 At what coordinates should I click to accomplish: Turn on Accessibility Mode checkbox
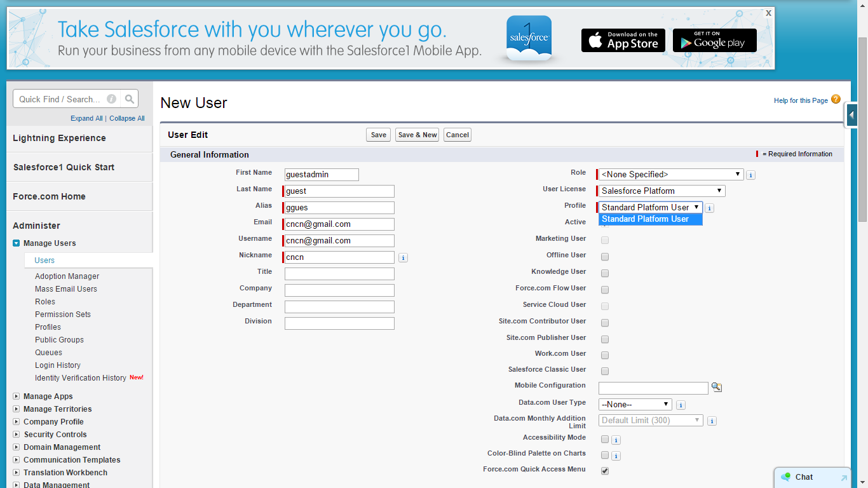click(605, 439)
